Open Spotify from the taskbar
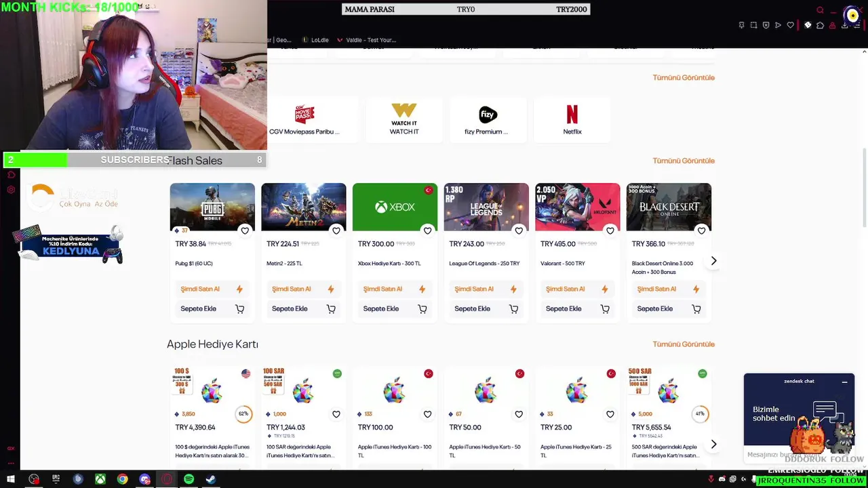 [x=189, y=479]
